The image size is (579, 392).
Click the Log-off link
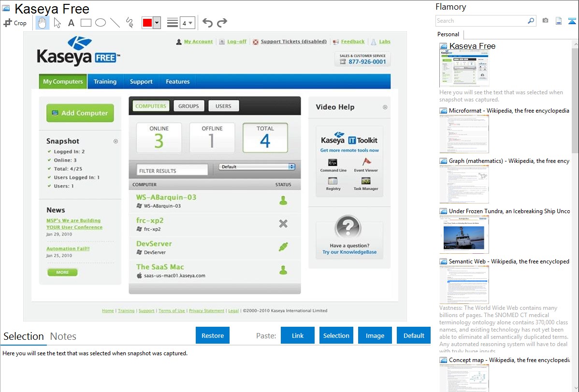pyautogui.click(x=237, y=42)
